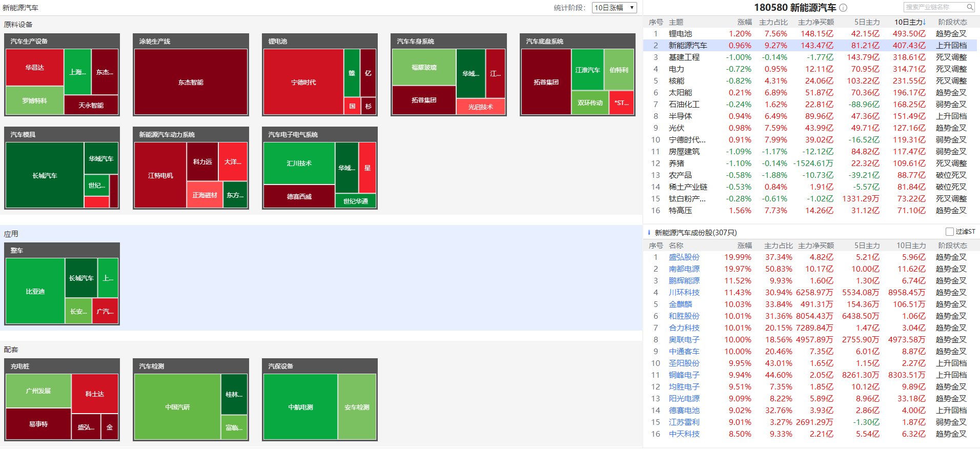Click the 天永智能 tile
980x450 pixels.
coord(91,105)
